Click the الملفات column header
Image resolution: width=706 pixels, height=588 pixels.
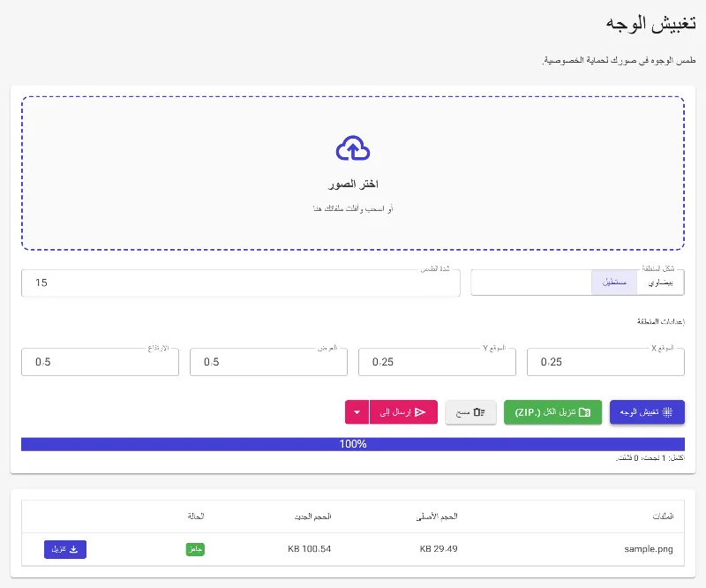click(x=664, y=516)
